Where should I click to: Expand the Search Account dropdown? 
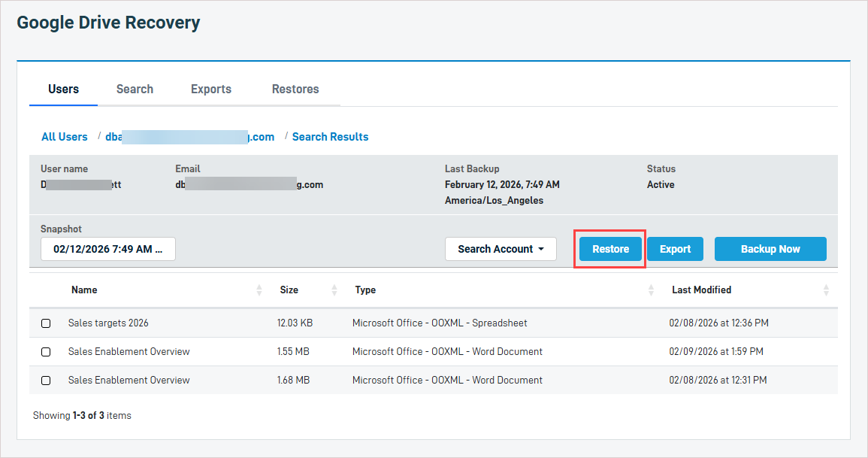point(501,249)
